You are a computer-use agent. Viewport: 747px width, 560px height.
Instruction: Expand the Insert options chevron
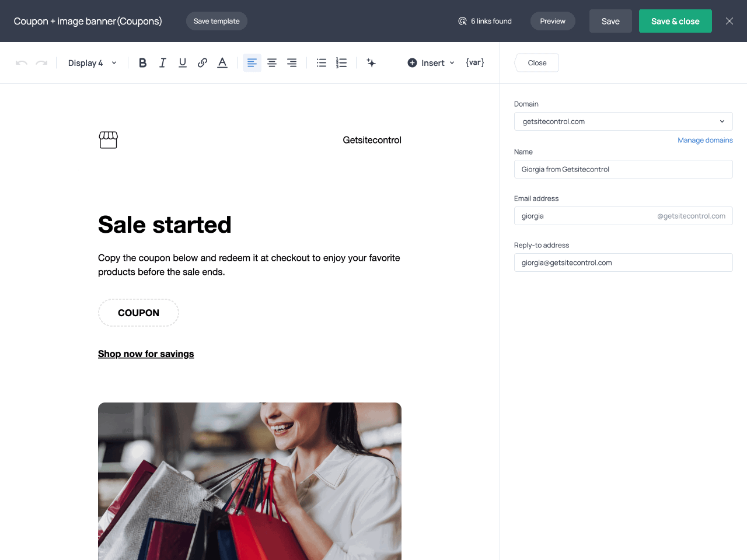coord(452,62)
